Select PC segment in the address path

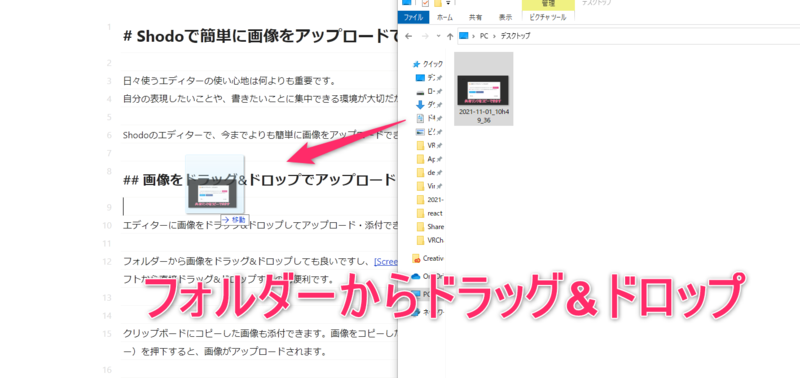coord(484,36)
